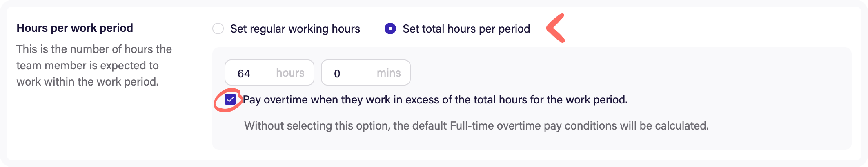
Task: Click the "Hours per work period" heading
Action: (75, 28)
